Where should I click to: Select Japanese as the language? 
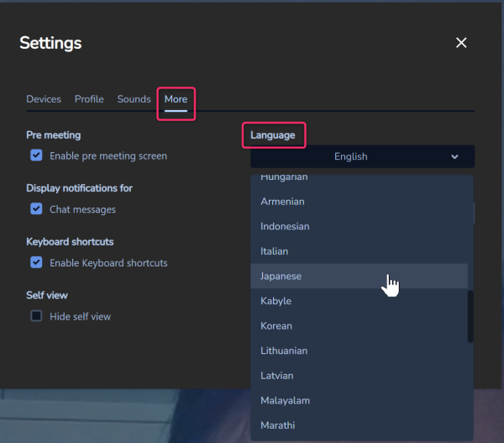pos(281,276)
